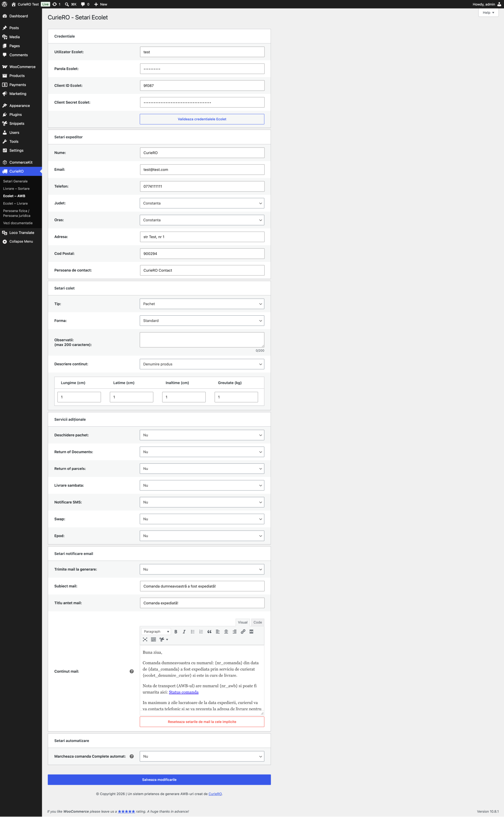Screen dimensions: 504x817
Task: Toggle bold formatting in mail editor
Action: pyautogui.click(x=176, y=632)
